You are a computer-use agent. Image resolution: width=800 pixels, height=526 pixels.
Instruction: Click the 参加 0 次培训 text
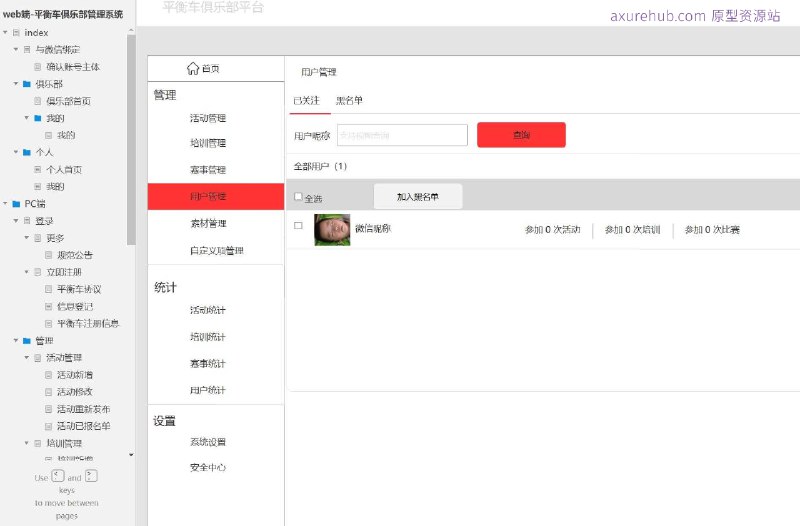[633, 230]
